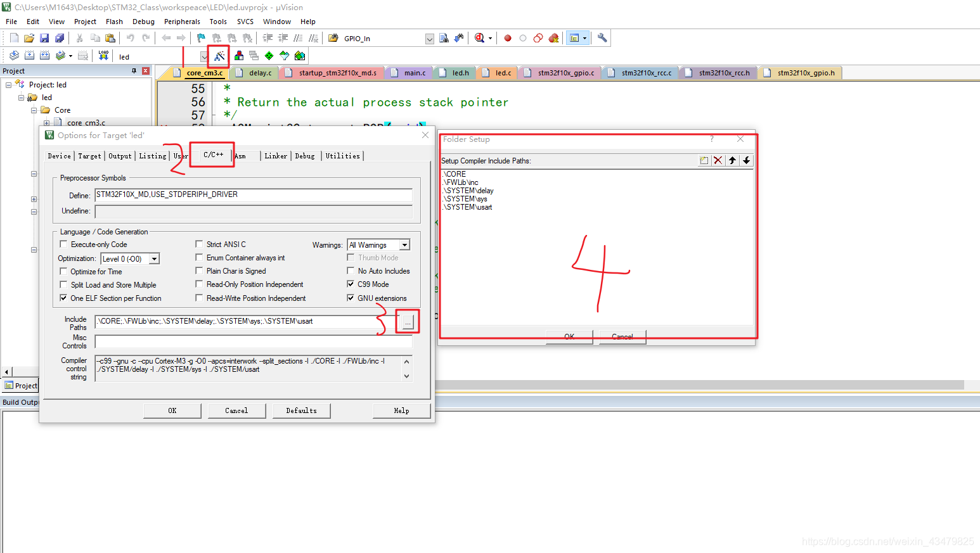Click the Kill all breakpoints icon
Screen dimensions: 980x553
click(x=553, y=38)
